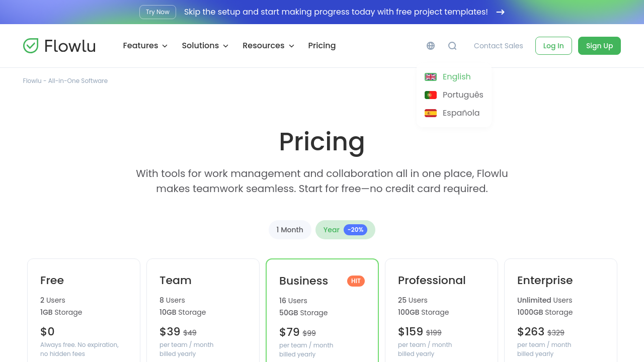
Task: Click the search magnifier icon
Action: [x=452, y=46]
